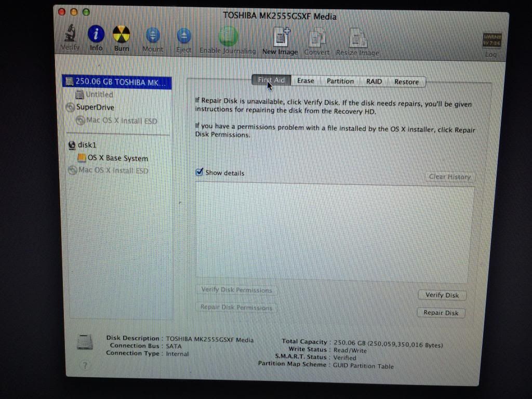Click the Burn toolbar icon
The width and height of the screenshot is (532, 399).
coord(122,36)
